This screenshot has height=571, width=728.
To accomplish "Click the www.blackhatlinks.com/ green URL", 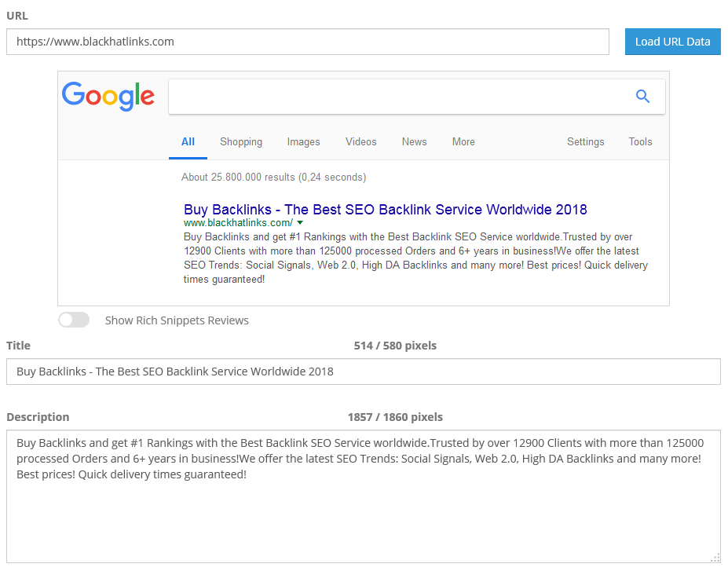I will (238, 223).
